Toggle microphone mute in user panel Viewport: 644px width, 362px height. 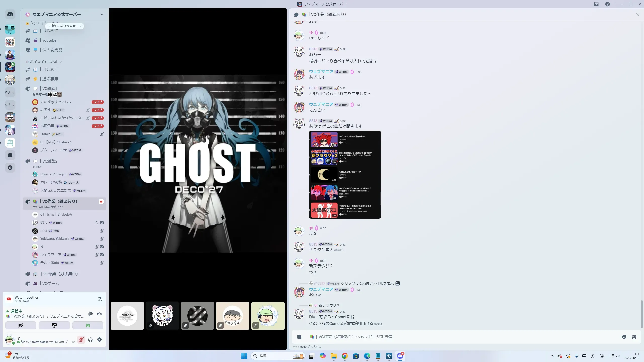coord(81,340)
